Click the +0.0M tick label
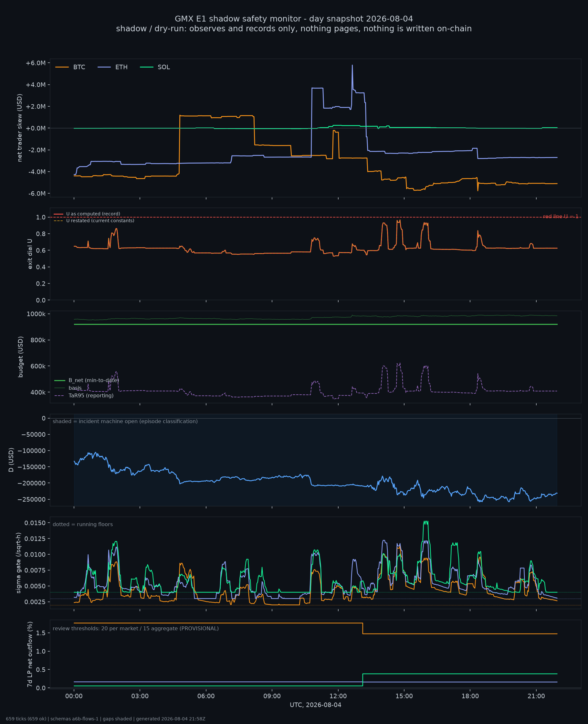This screenshot has height=724, width=588. tap(36, 128)
